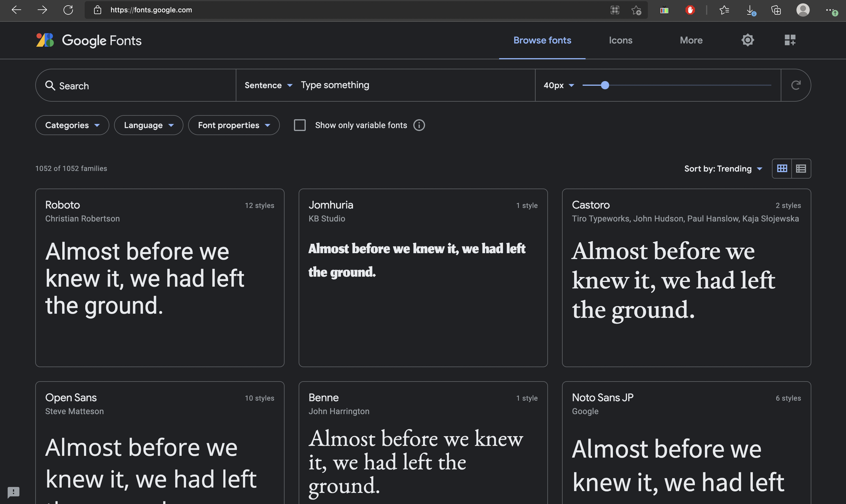Open the Noto Sans JP font card
The width and height of the screenshot is (846, 504).
tap(687, 443)
